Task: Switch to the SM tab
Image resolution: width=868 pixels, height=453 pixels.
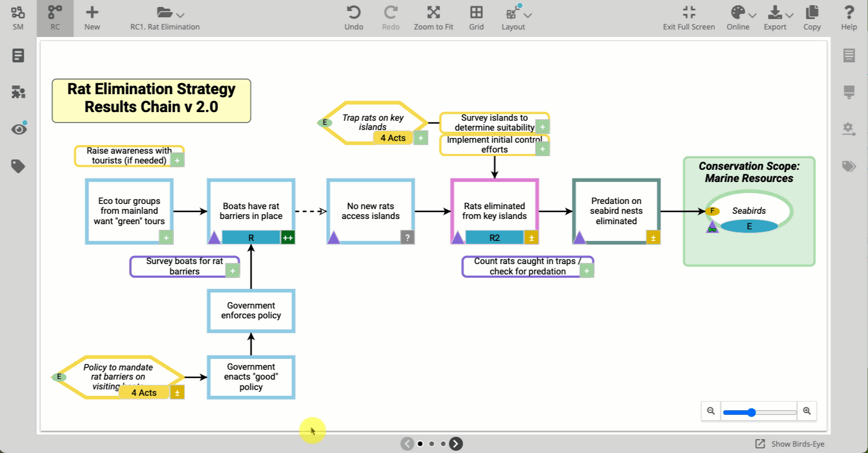Action: [x=18, y=17]
